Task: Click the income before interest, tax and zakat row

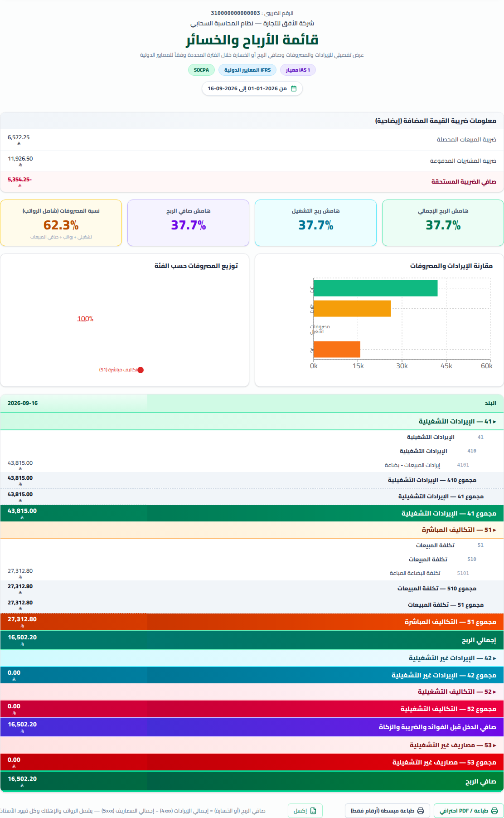Action: (252, 727)
